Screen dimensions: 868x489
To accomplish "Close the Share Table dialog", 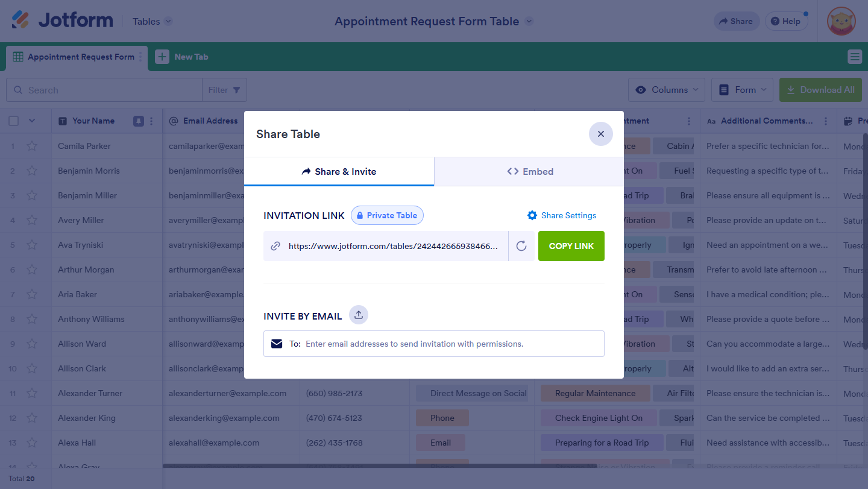I will [600, 134].
